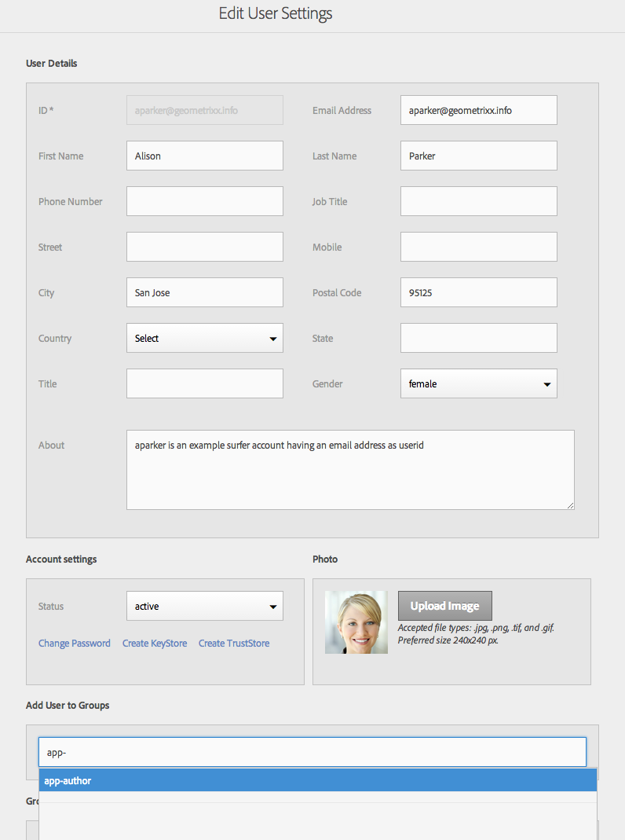
Task: Click the Create KeyStore link
Action: tap(155, 644)
